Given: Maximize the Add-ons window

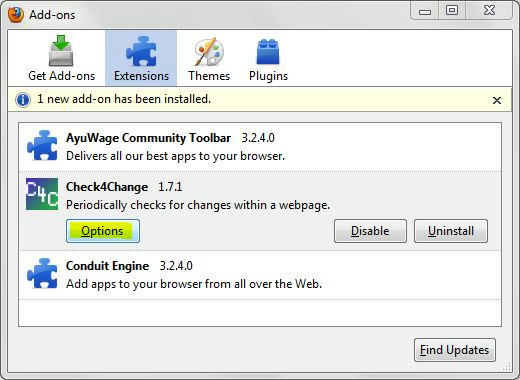Looking at the screenshot, I should point(452,11).
